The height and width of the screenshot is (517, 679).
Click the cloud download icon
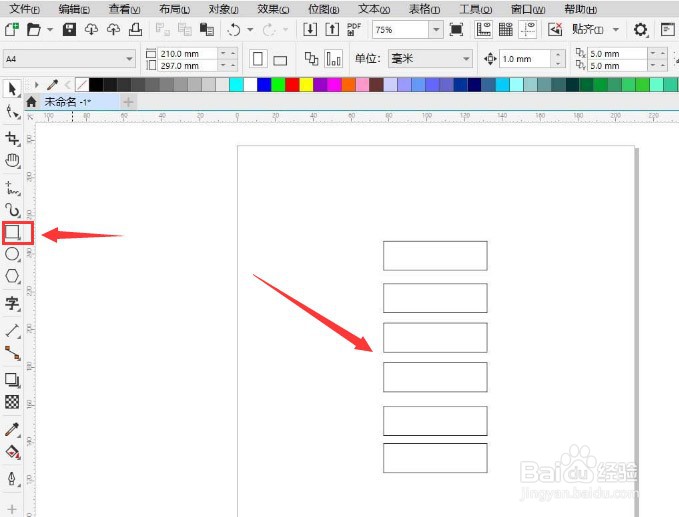pyautogui.click(x=91, y=29)
